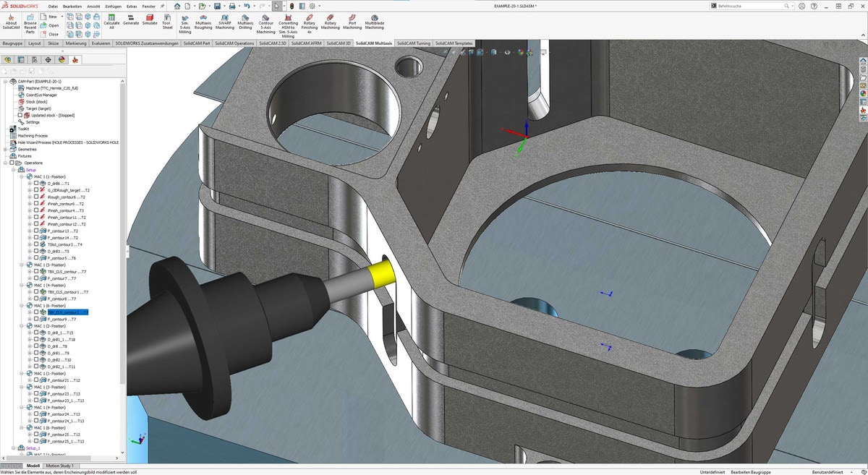Toggle the Operations checkbox
The width and height of the screenshot is (868, 475).
(12, 163)
